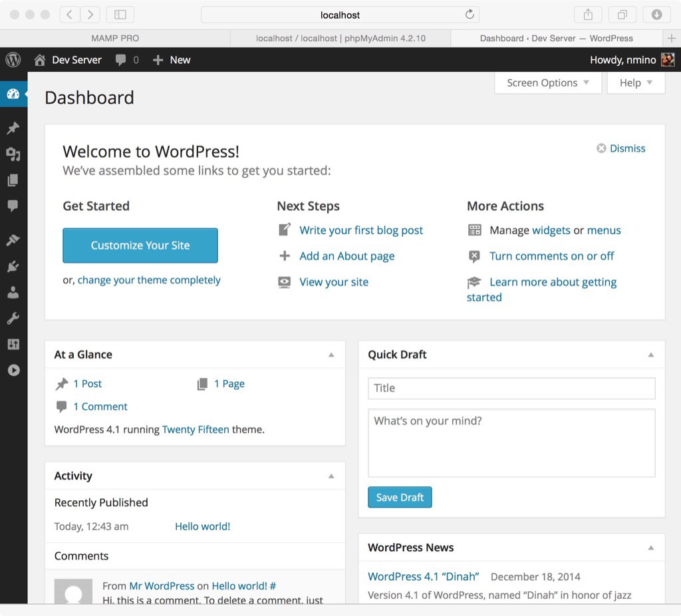Collapse the Quick Draft widget
The width and height of the screenshot is (681, 616).
click(651, 355)
